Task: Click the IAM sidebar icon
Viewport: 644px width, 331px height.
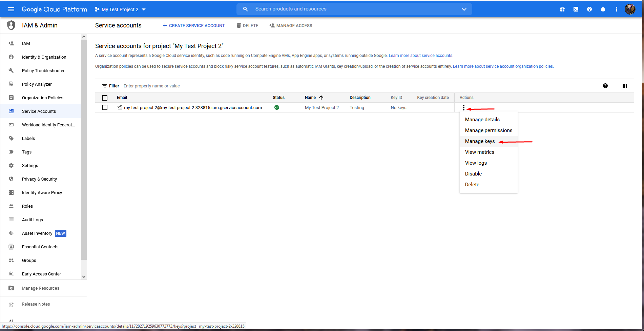Action: point(11,43)
